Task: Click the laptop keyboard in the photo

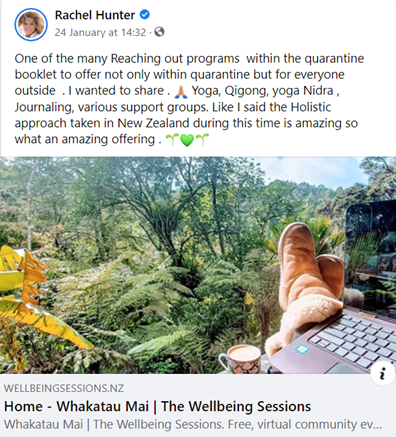Action: tap(357, 341)
